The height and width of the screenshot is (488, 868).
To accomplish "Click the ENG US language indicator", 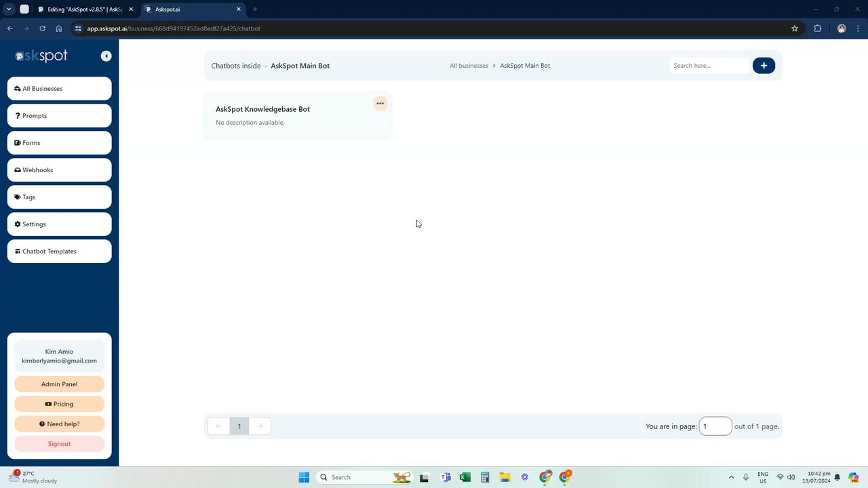I will point(763,477).
